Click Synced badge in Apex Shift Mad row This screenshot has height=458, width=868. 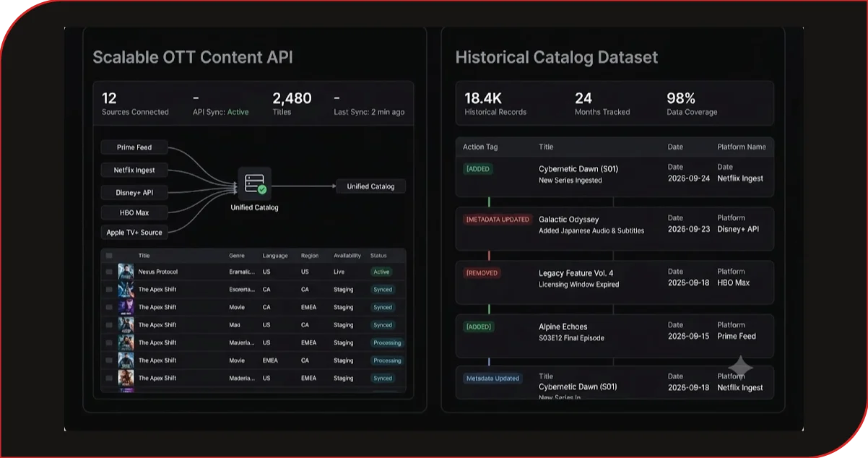383,325
